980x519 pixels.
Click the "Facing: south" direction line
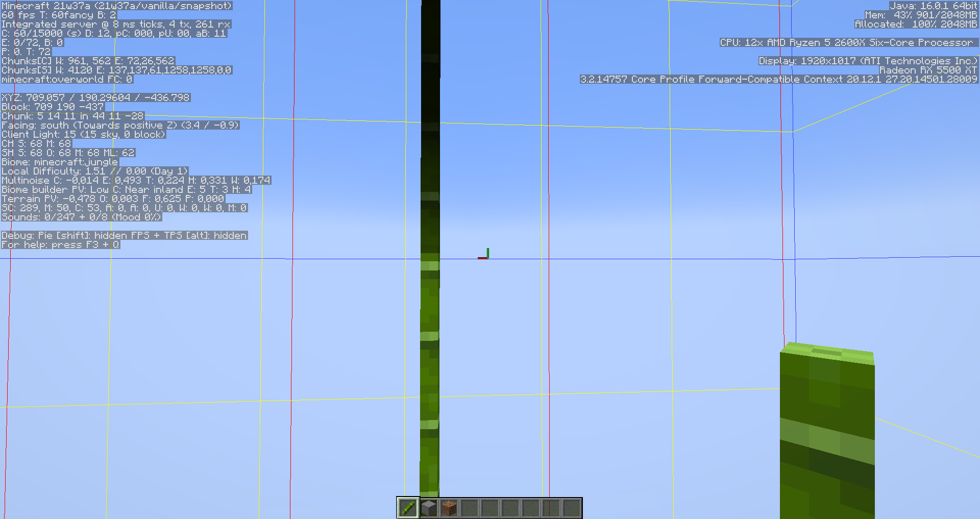click(x=120, y=125)
